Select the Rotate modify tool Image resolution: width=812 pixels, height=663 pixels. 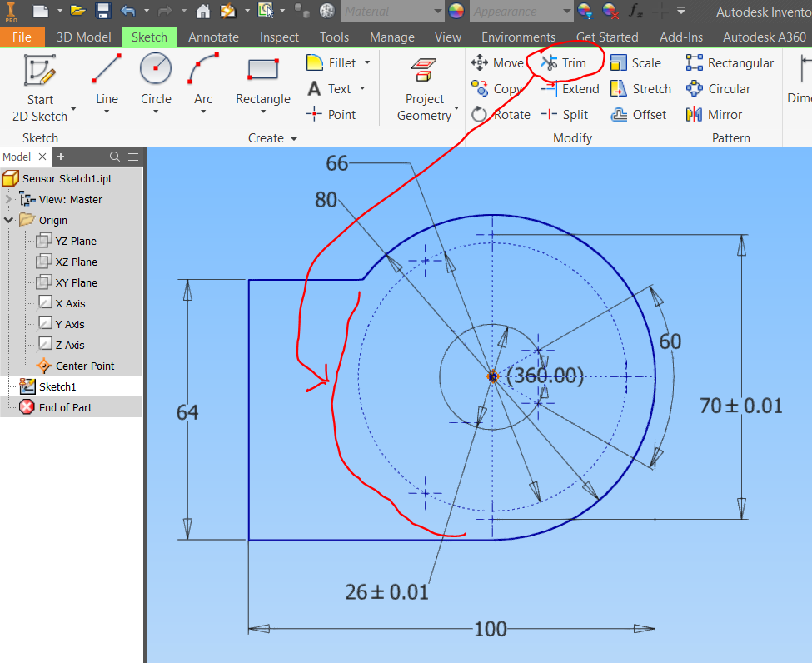pyautogui.click(x=501, y=114)
